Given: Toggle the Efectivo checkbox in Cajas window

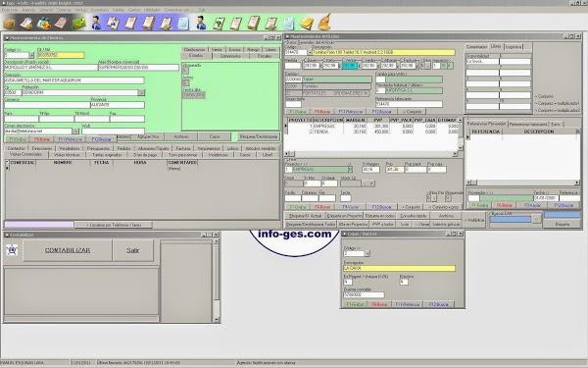Looking at the screenshot, I should (404, 282).
